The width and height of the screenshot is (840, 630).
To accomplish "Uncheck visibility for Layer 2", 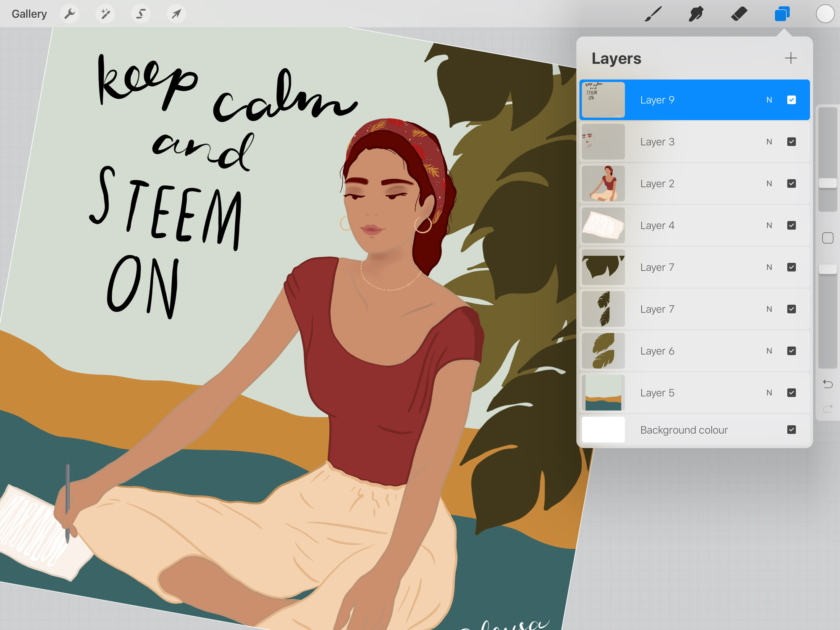I will (791, 184).
